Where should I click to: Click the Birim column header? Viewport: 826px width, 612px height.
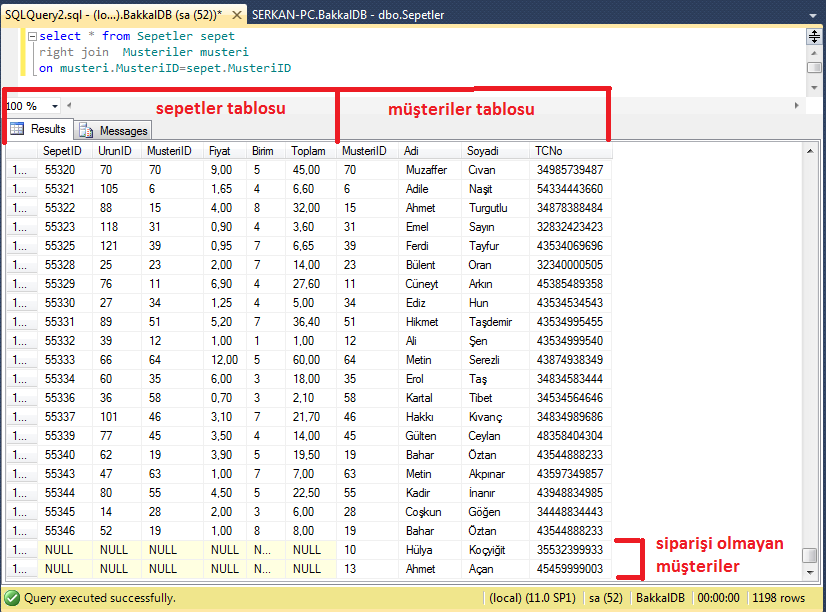pyautogui.click(x=265, y=151)
